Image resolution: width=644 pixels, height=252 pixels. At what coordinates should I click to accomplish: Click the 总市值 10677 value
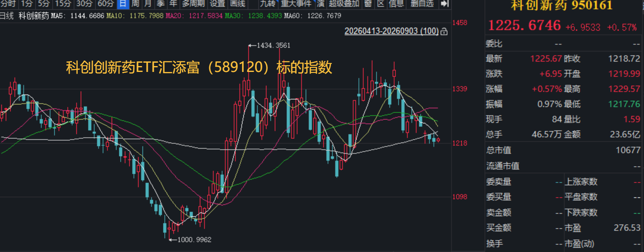click(627, 150)
